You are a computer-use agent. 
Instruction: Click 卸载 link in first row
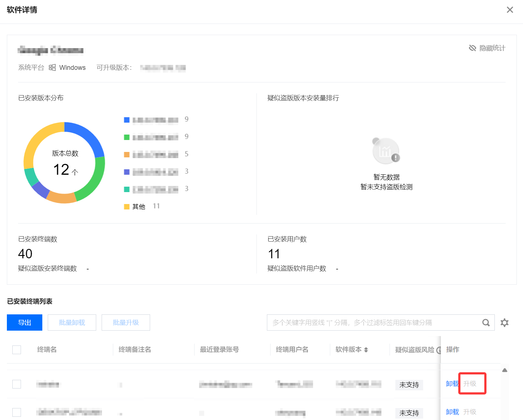(452, 384)
